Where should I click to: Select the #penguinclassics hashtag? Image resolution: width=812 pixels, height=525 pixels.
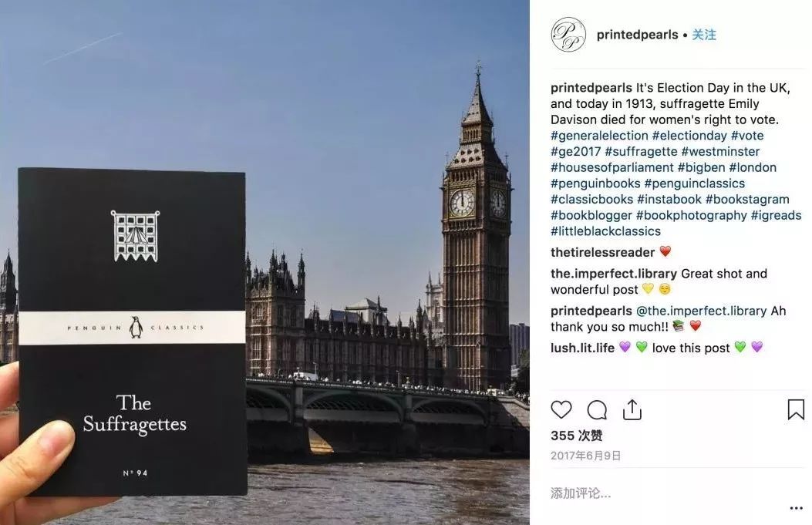point(695,183)
